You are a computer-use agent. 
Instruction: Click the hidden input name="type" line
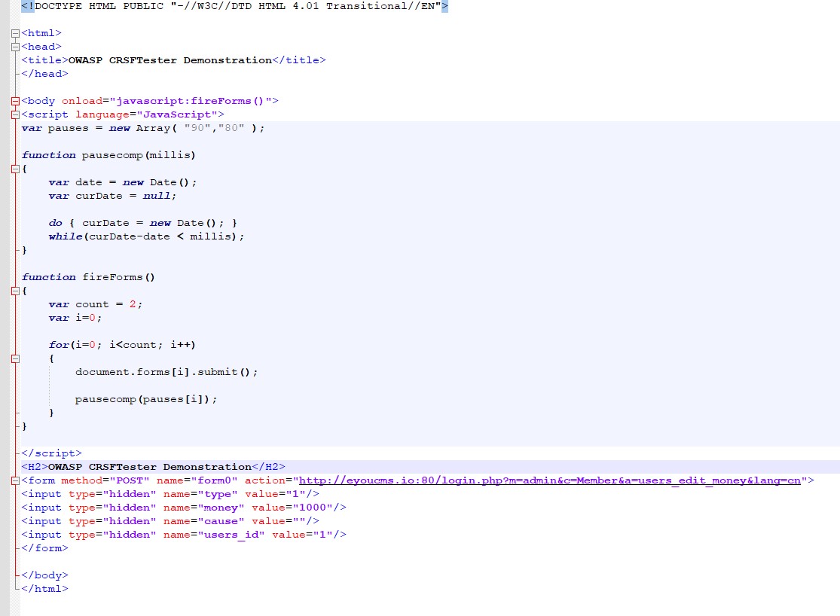pos(170,494)
